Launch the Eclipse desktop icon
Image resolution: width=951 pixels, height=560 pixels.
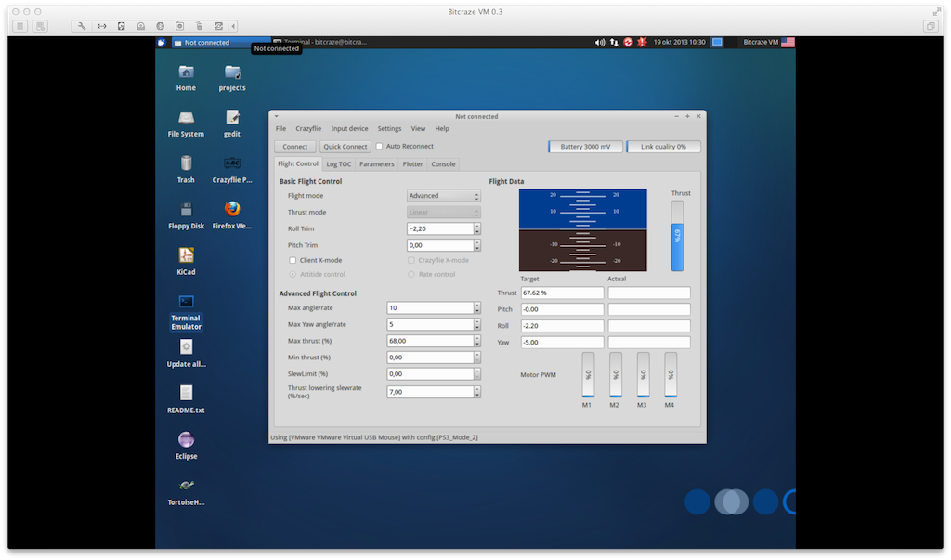(186, 440)
